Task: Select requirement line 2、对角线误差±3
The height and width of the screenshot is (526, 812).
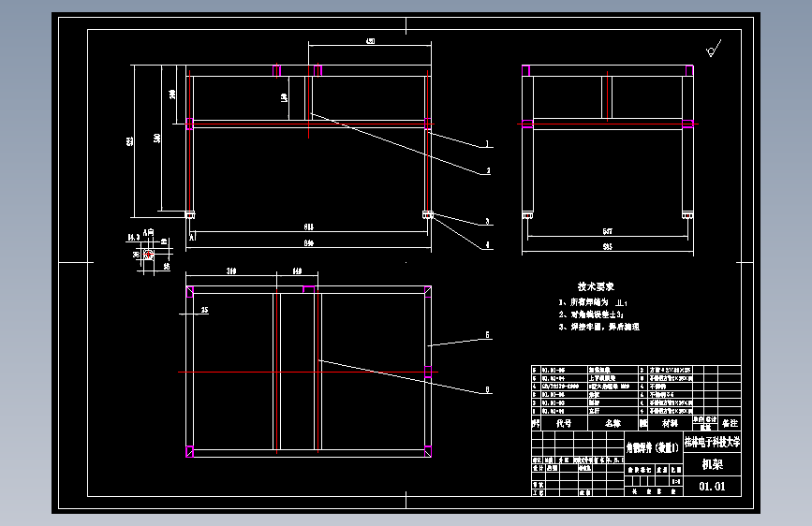Action: click(x=591, y=314)
